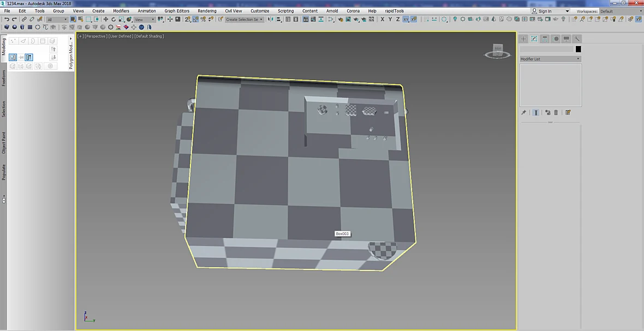
Task: Activate Select and Rotate tool
Action: [x=114, y=19]
